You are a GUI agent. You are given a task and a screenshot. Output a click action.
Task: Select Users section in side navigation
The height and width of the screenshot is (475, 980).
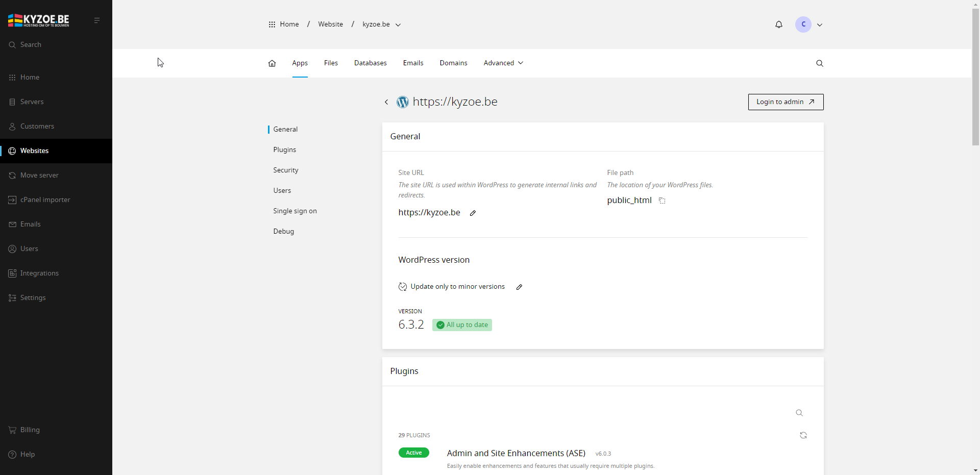tap(282, 191)
